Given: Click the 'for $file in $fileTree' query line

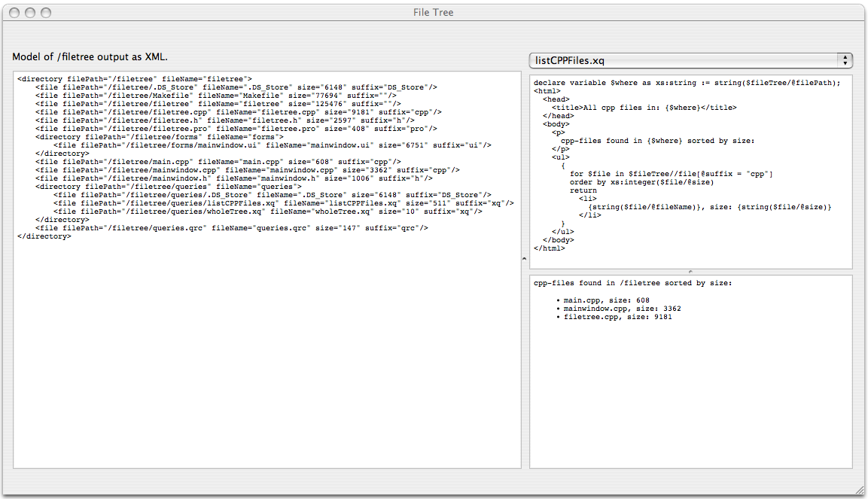Looking at the screenshot, I should 671,174.
